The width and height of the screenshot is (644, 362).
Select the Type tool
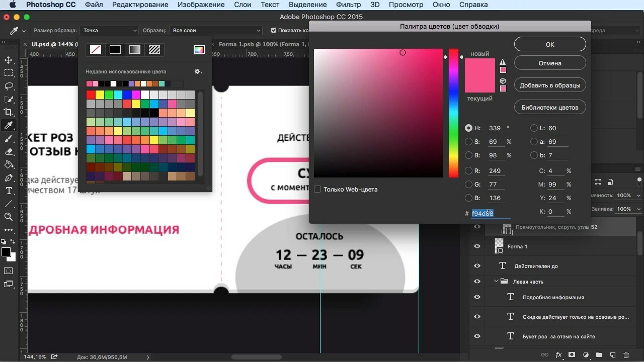(x=9, y=191)
